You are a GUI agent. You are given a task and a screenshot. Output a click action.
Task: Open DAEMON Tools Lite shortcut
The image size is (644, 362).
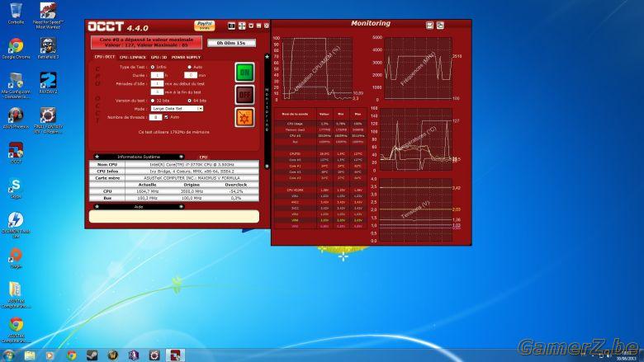pyautogui.click(x=16, y=225)
